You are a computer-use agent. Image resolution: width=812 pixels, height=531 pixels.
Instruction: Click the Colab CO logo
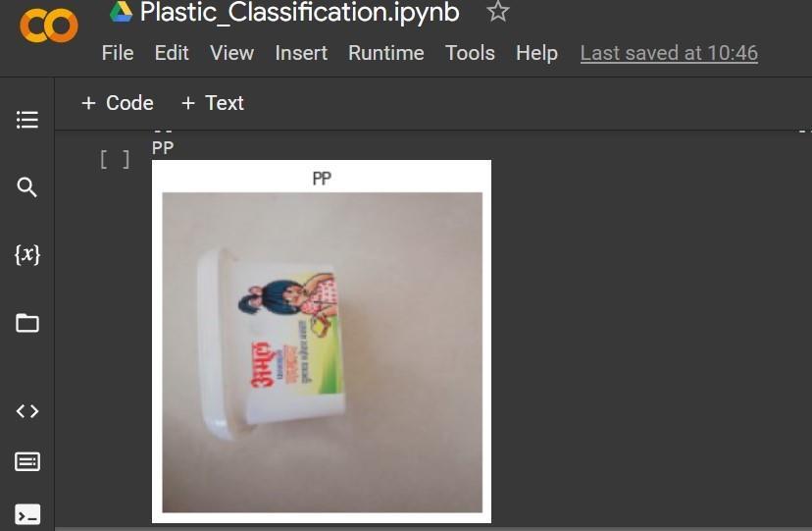(49, 25)
